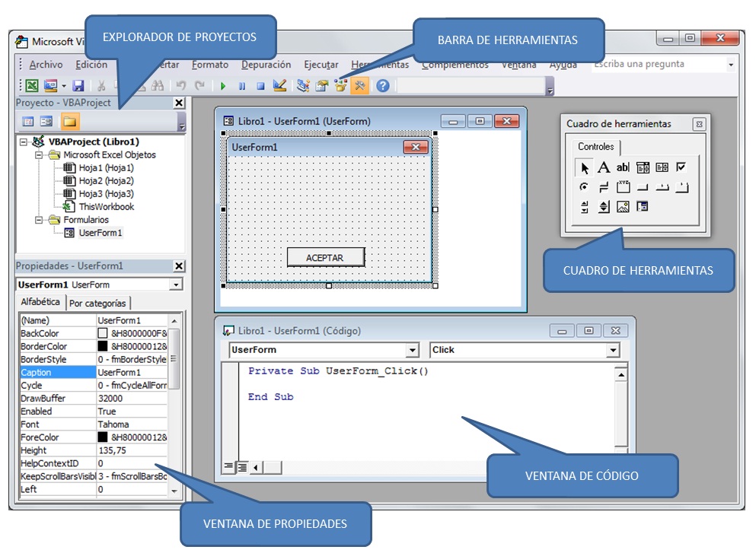The width and height of the screenshot is (756, 553).
Task: Click View Code icon in Project panel
Action: 28,122
